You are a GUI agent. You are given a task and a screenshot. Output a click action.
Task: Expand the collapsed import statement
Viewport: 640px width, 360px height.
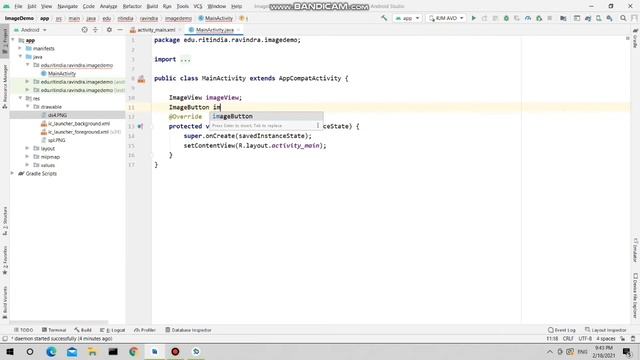(x=185, y=59)
